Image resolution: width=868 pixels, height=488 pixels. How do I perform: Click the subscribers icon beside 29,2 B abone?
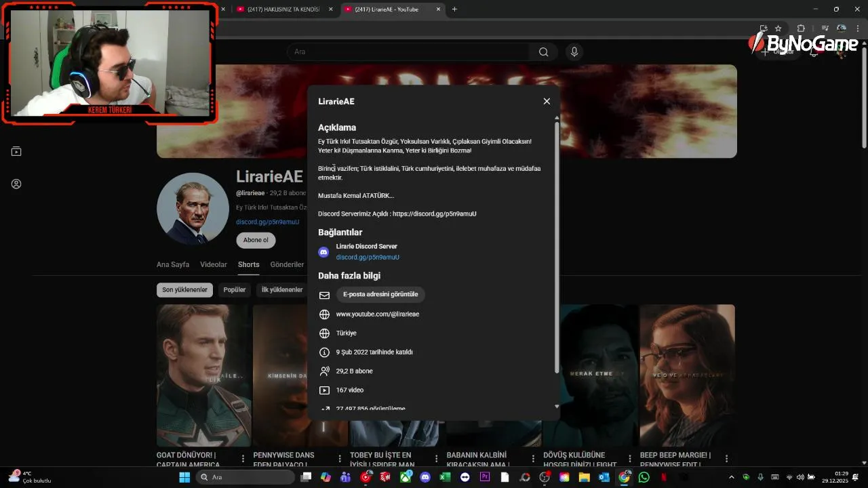pyautogui.click(x=324, y=371)
